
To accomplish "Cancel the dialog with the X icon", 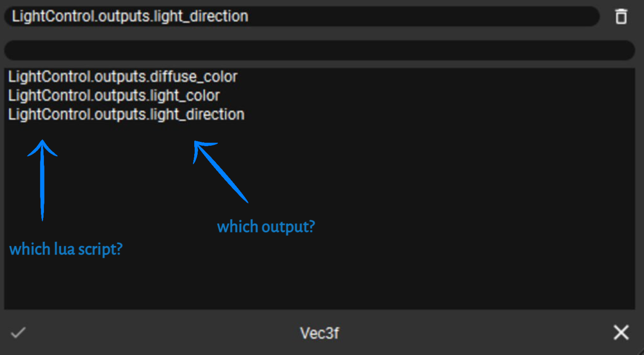I will click(x=621, y=333).
